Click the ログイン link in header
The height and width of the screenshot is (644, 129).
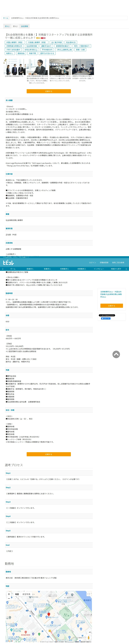pyautogui.click(x=92, y=263)
